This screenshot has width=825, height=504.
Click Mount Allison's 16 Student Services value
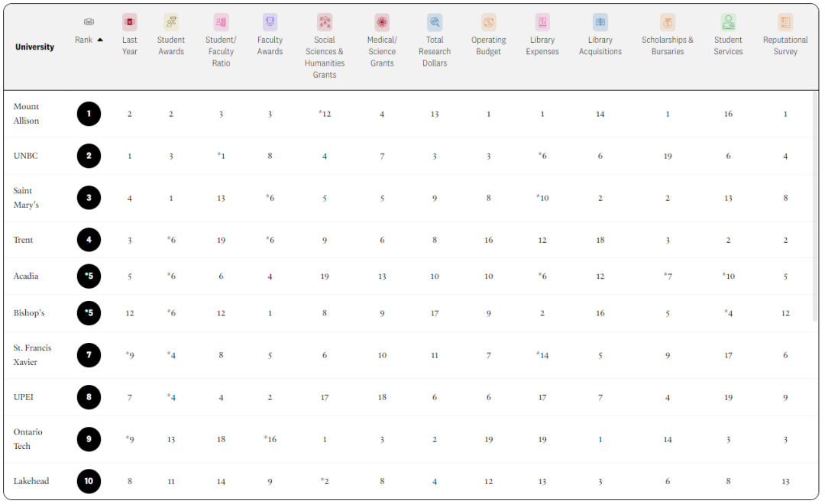point(728,114)
